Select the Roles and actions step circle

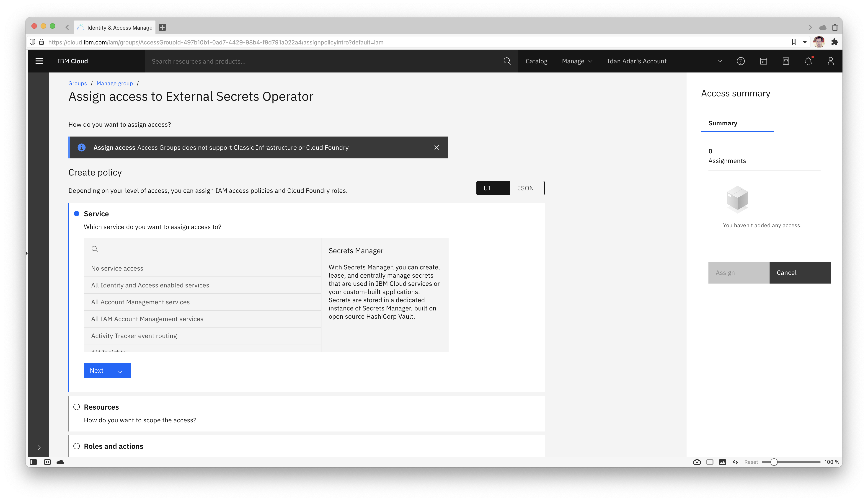click(77, 446)
